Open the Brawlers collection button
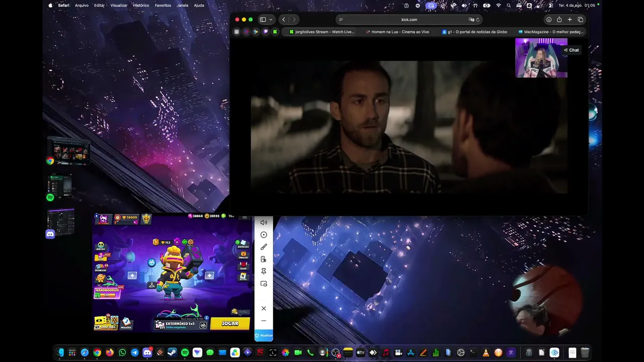Viewport: 644px width, 362px height. coord(101,266)
